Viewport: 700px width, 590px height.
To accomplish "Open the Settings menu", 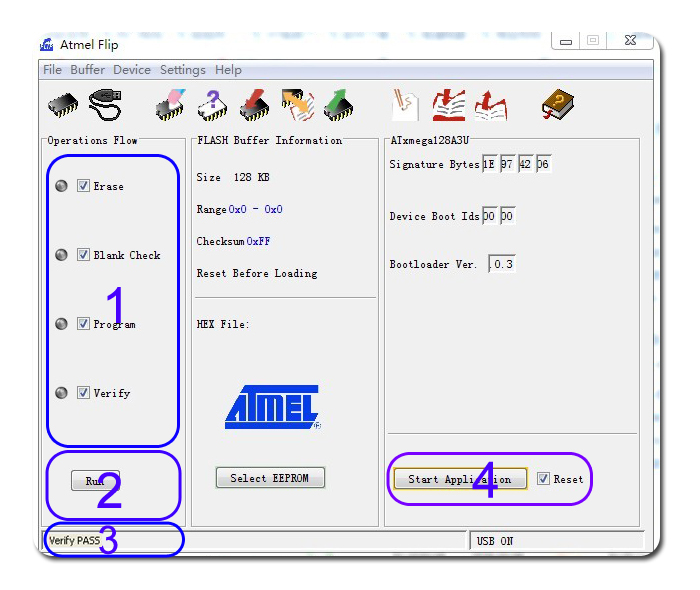I will click(183, 70).
